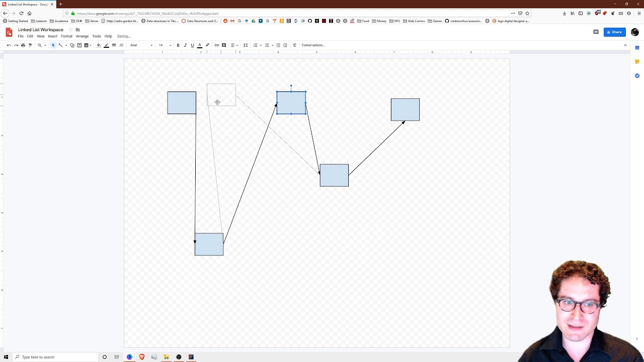The width and height of the screenshot is (644, 362).
Task: Open the Shape tool
Action: tap(72, 45)
